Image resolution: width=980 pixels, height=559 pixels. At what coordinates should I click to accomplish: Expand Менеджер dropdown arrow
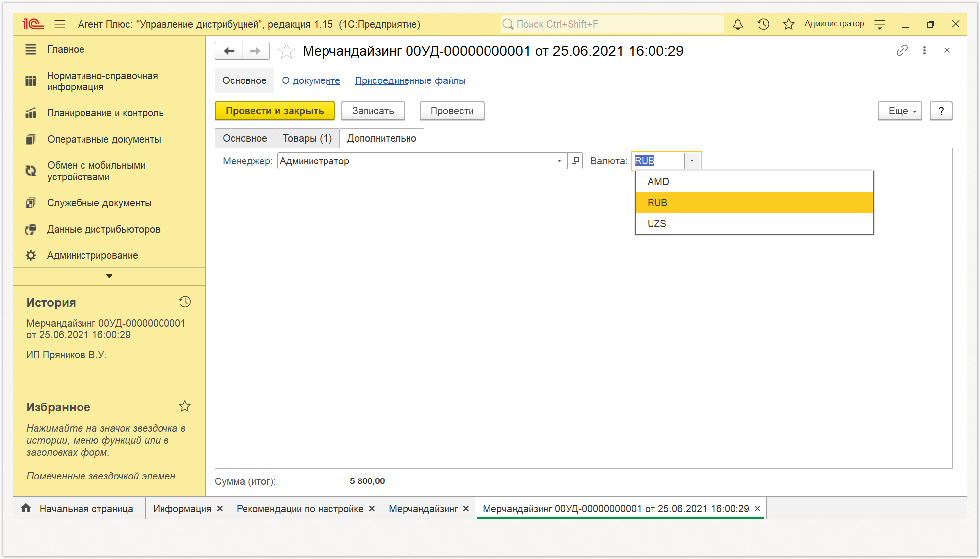559,160
